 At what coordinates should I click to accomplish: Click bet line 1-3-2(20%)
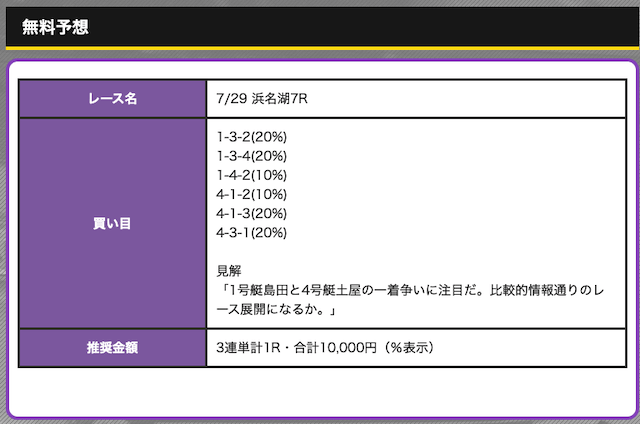251,137
